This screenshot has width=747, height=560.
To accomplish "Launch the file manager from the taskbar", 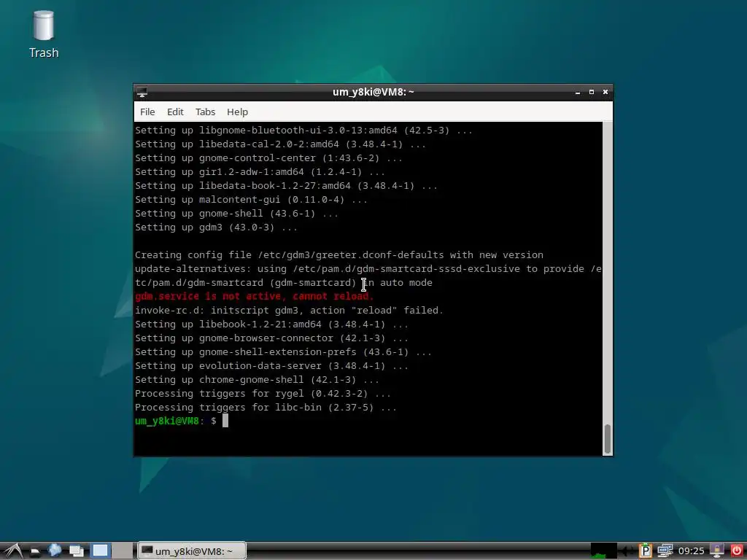I will (x=35, y=551).
